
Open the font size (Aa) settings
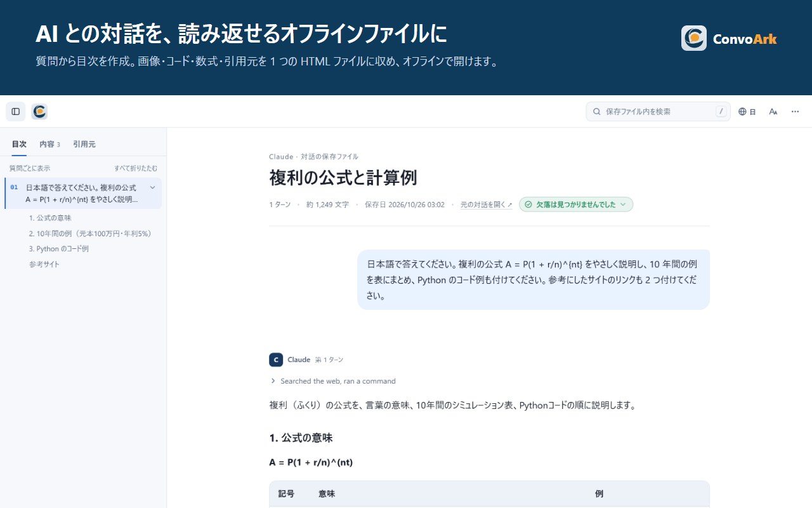(773, 112)
